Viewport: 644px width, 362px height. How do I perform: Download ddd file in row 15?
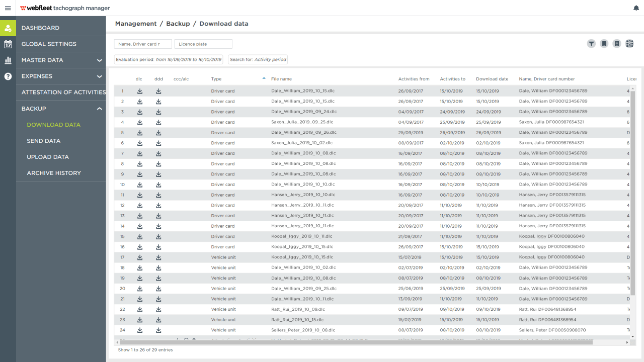(158, 236)
